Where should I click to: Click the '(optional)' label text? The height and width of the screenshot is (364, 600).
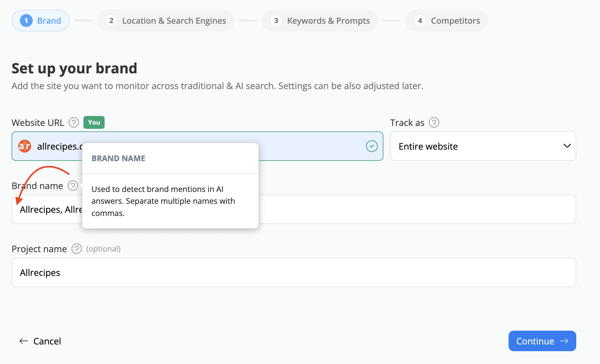click(103, 249)
